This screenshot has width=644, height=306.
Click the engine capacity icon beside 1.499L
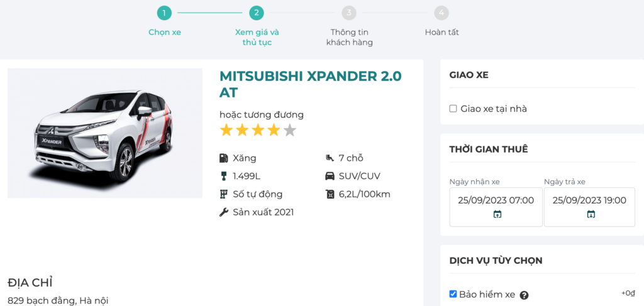tap(223, 176)
